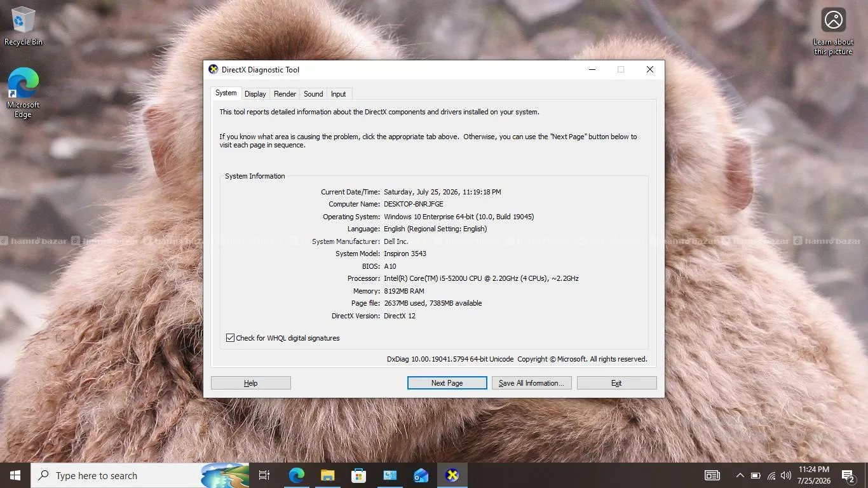Open Microsoft Store from the taskbar

click(358, 475)
